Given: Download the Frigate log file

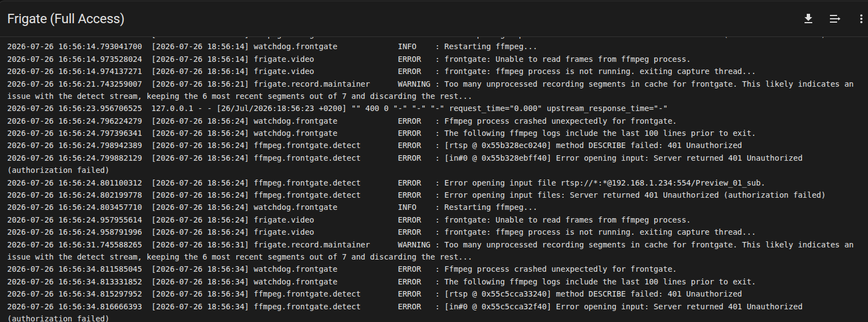Looking at the screenshot, I should pos(808,19).
